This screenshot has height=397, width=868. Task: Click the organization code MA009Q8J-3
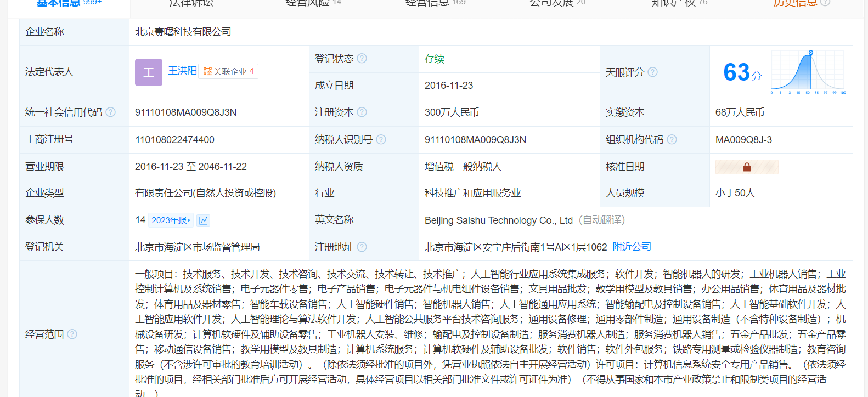(x=743, y=140)
